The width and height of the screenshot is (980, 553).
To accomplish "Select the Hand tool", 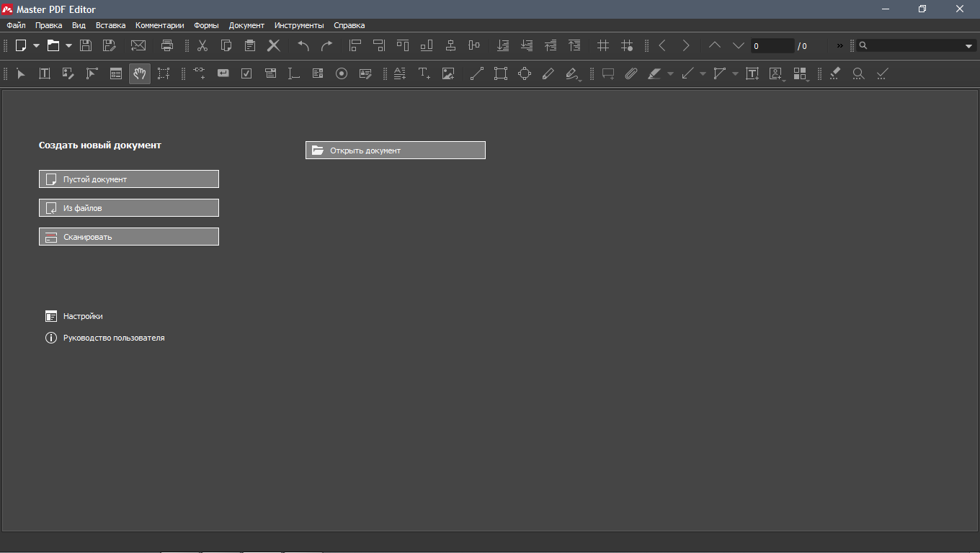I will click(140, 73).
